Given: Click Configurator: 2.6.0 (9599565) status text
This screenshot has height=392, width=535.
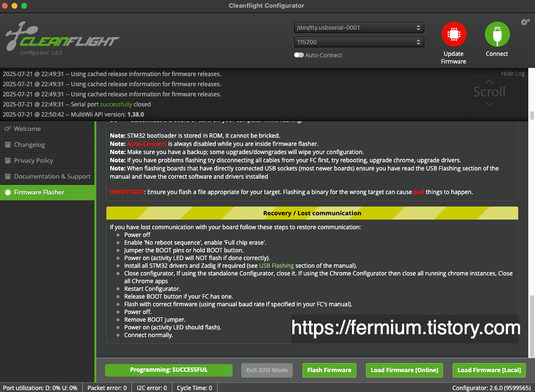Looking at the screenshot, I should pyautogui.click(x=491, y=388).
